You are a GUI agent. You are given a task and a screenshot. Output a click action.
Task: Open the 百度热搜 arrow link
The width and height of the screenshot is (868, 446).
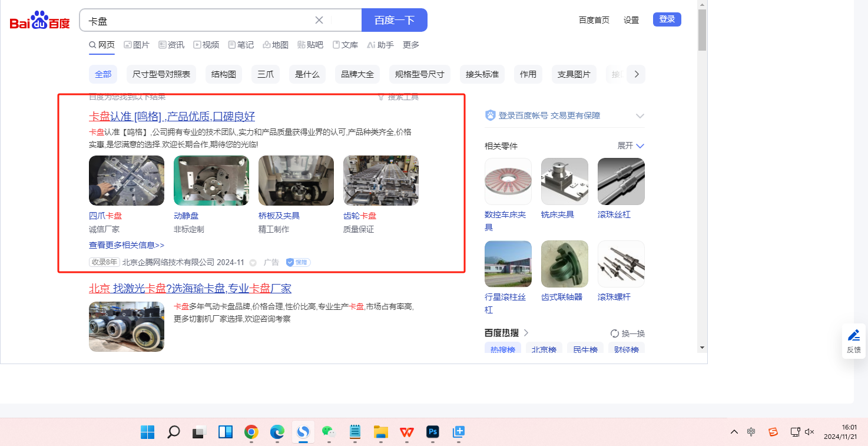[x=526, y=333]
